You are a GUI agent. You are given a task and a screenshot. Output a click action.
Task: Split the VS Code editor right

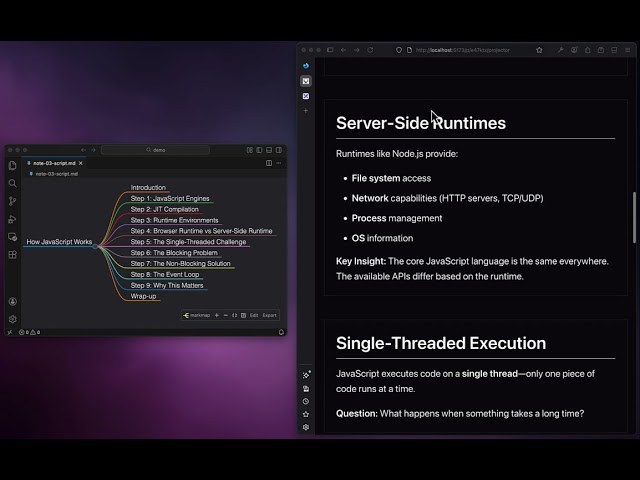(269, 163)
